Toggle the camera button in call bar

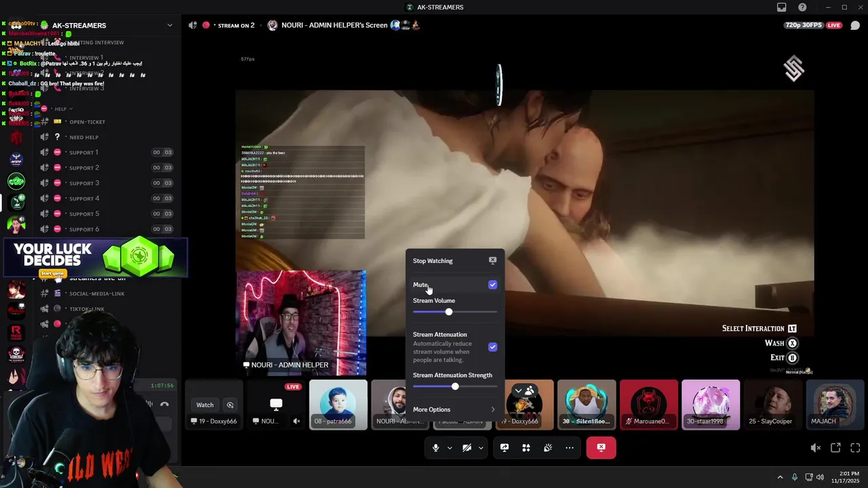467,447
